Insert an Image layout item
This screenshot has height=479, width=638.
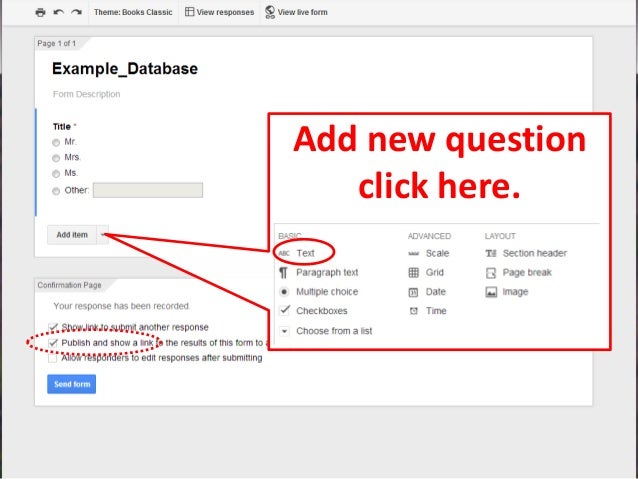coord(507,292)
